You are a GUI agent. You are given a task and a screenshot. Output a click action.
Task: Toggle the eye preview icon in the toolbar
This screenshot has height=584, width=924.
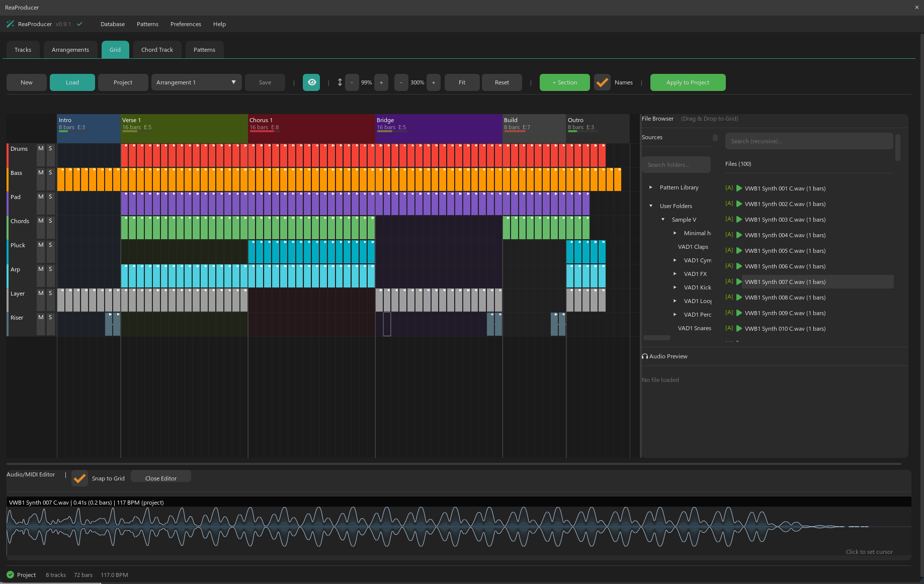point(311,82)
